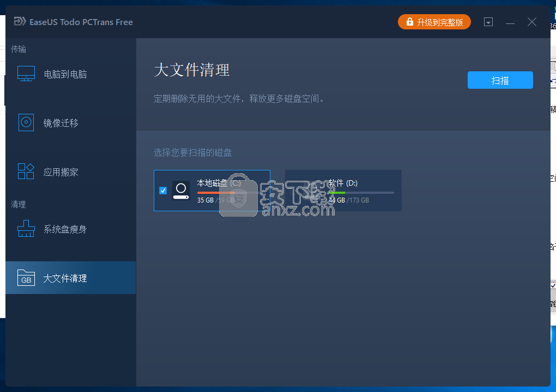Screen dimensions: 556x392
Task: Click the 大文件清理 page heading
Action: 192,70
